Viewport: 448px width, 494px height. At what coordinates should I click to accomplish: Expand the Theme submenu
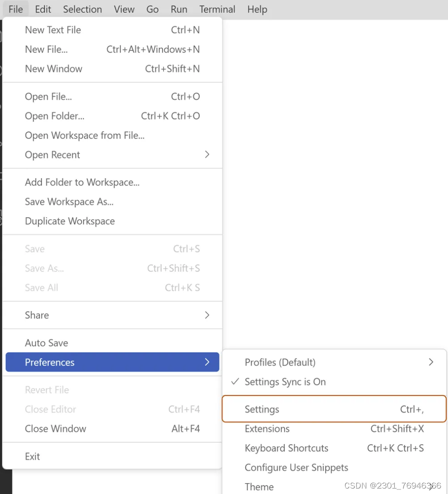click(334, 487)
